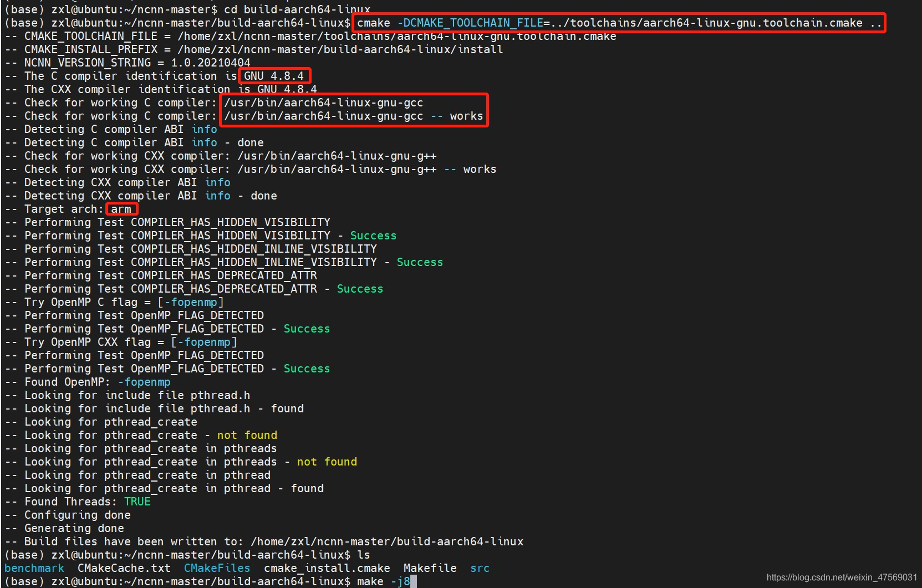Click the 'NCNN_VERSION_STRING = 1.0.20210404' line
Viewport: 922px width, 588px height.
coord(128,63)
